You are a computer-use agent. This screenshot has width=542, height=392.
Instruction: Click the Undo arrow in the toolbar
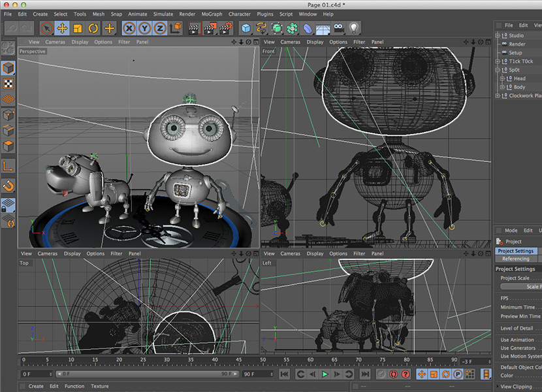click(x=11, y=28)
